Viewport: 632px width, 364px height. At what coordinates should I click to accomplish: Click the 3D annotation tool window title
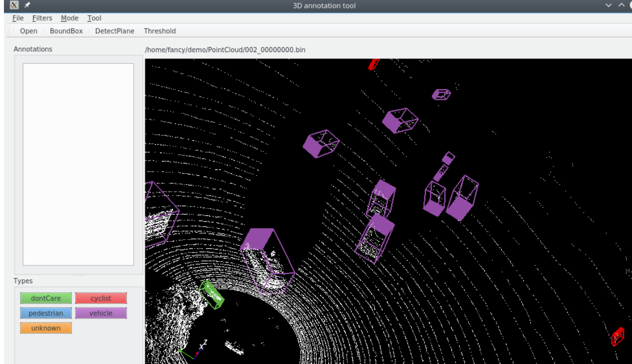click(x=324, y=6)
